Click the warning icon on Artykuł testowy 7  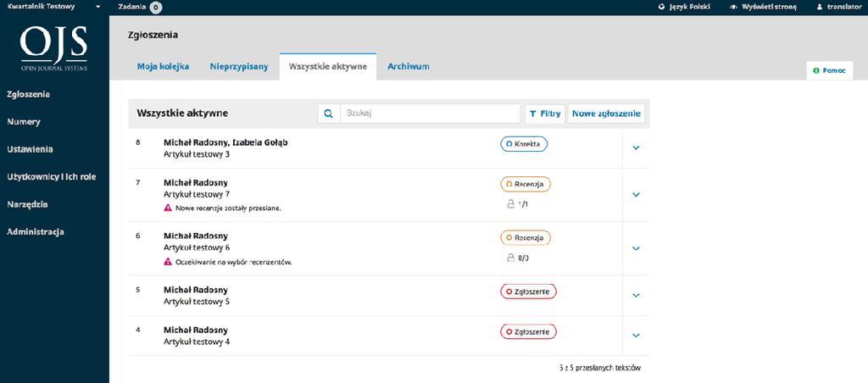tap(168, 208)
